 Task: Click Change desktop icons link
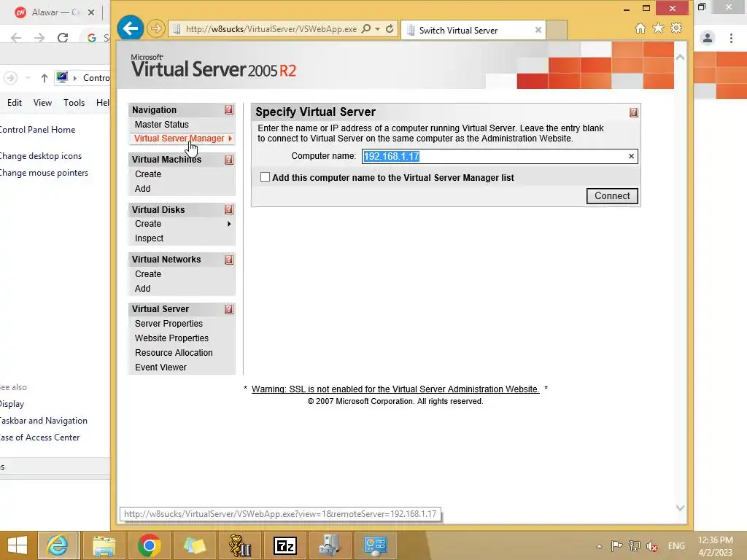tap(41, 156)
